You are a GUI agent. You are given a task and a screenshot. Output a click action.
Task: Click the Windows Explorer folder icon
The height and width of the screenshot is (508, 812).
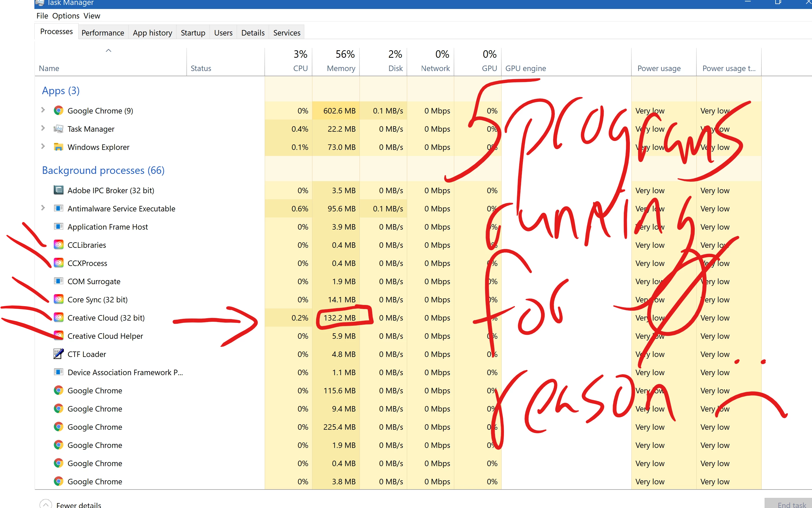(x=58, y=147)
